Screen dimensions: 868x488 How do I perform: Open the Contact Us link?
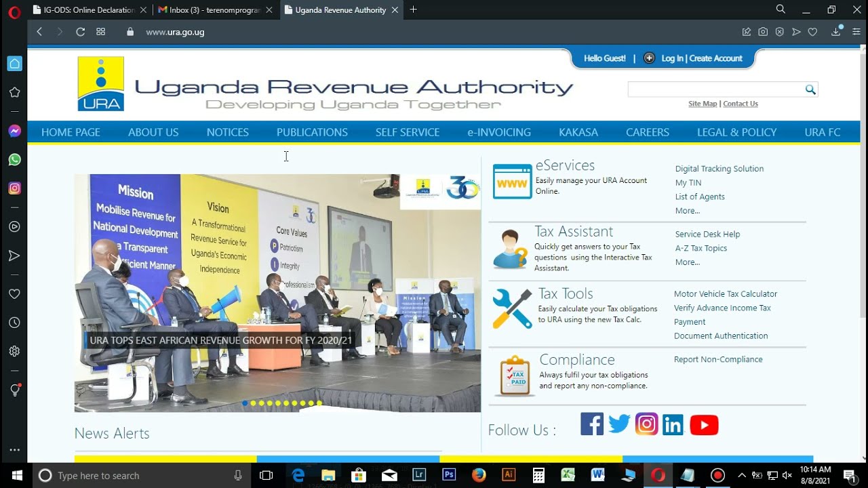pyautogui.click(x=741, y=104)
